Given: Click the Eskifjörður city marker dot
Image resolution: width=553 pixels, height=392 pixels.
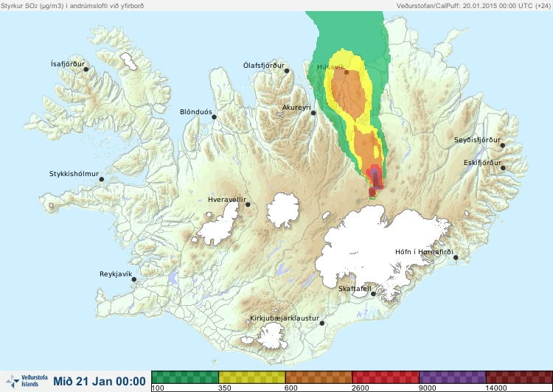Looking at the screenshot, I should click(x=503, y=168).
